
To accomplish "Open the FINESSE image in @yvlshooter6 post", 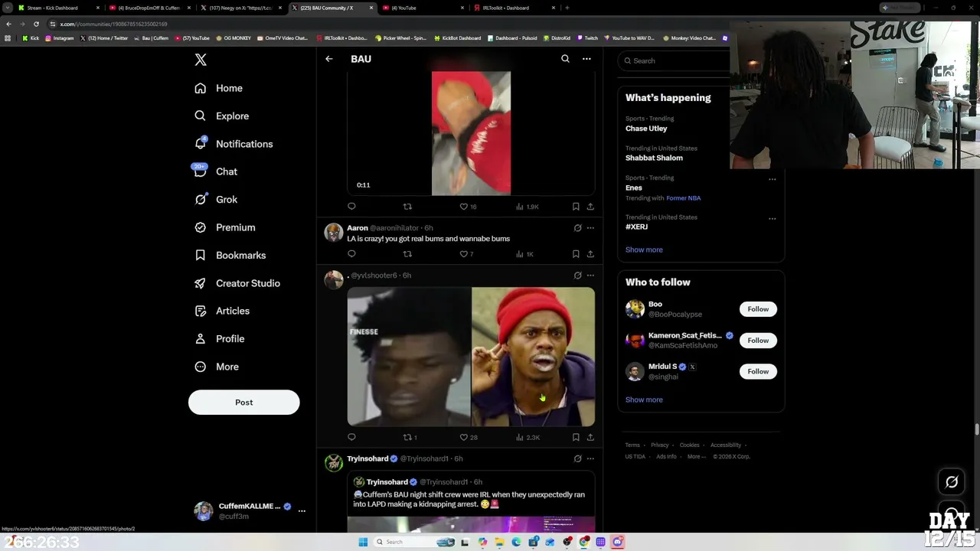I will point(409,357).
